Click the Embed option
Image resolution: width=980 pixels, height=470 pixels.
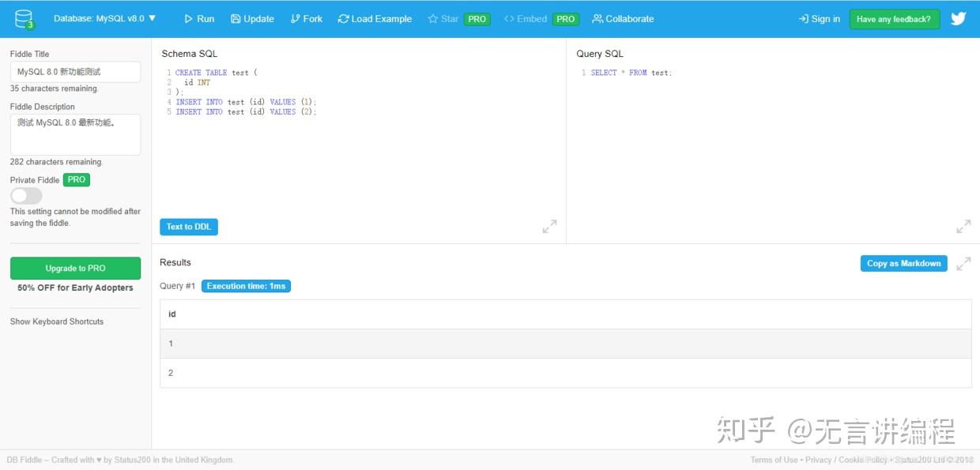point(526,19)
